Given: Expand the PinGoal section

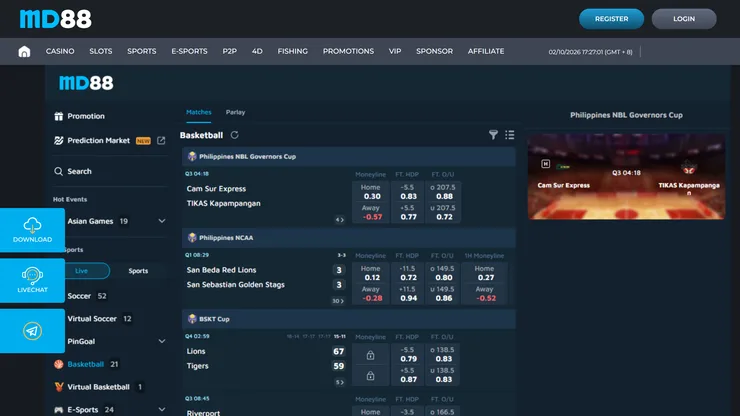Looking at the screenshot, I should pos(162,341).
